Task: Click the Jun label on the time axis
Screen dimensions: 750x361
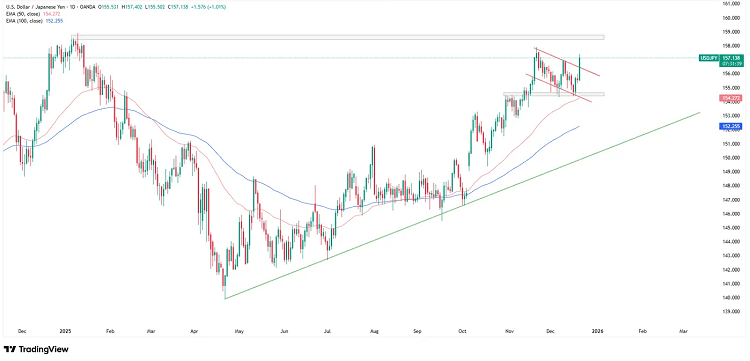Action: point(284,330)
